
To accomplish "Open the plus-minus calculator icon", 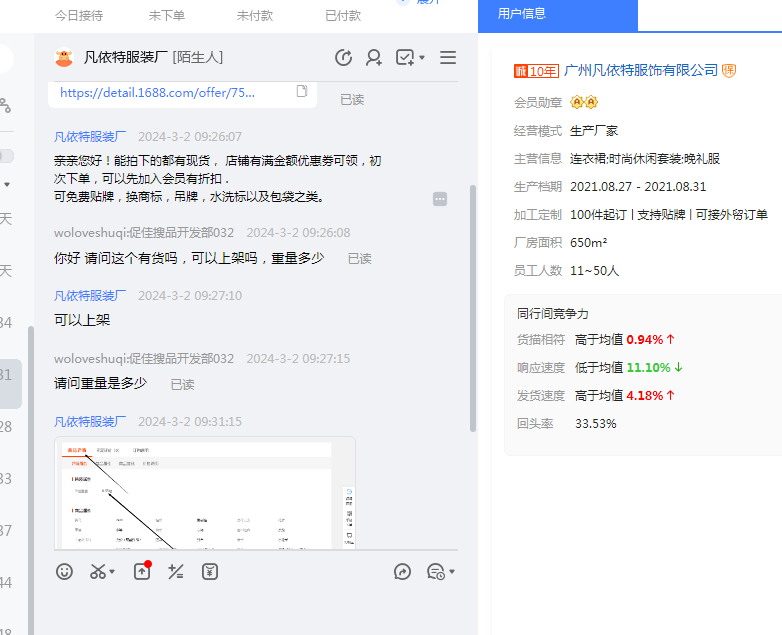I will click(x=176, y=571).
